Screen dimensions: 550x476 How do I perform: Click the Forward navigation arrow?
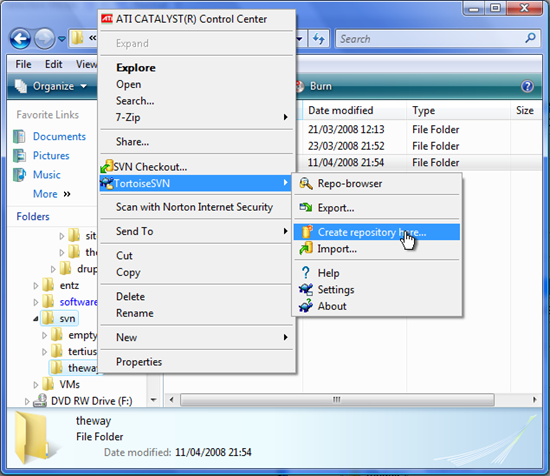[44, 39]
